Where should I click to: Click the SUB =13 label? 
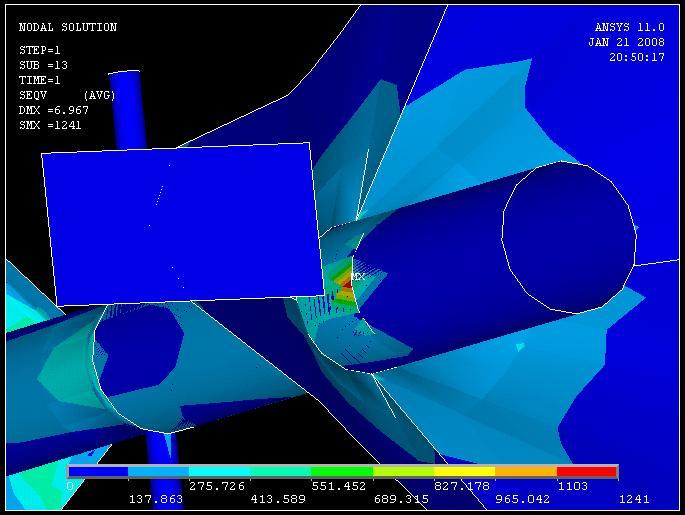[43, 66]
